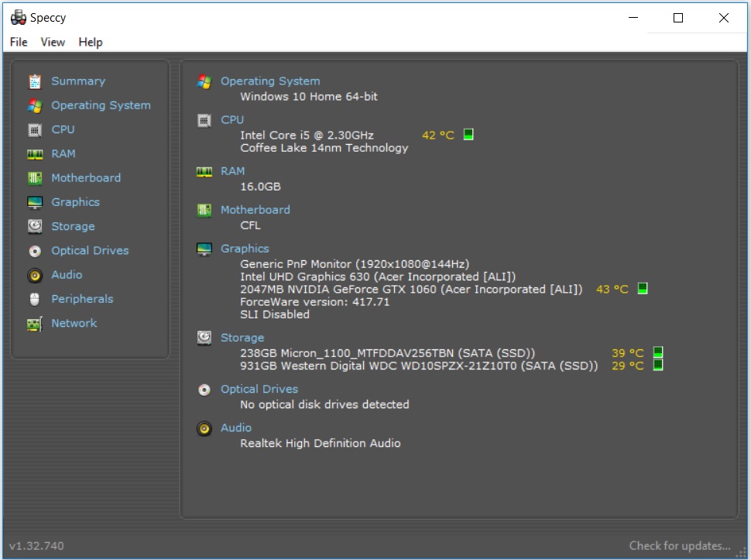Open the View menu

tap(53, 42)
